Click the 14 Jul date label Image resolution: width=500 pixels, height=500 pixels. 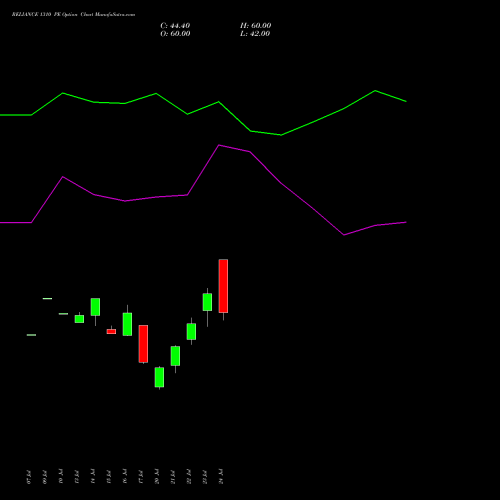coord(93,477)
